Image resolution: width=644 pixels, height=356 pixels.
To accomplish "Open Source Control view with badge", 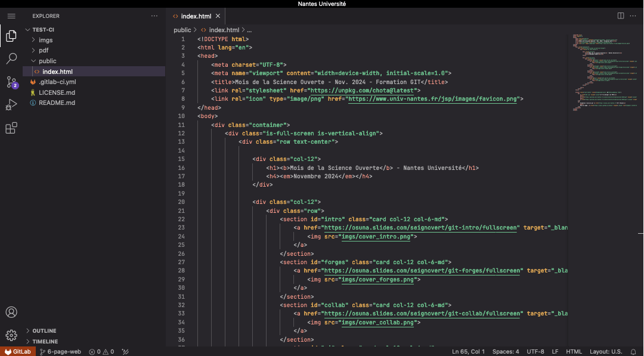I will click(11, 82).
